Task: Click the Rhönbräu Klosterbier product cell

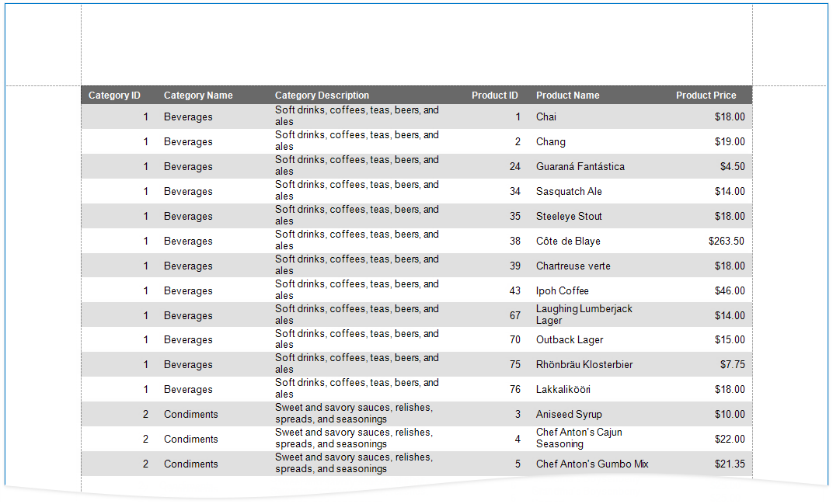Action: [x=584, y=365]
